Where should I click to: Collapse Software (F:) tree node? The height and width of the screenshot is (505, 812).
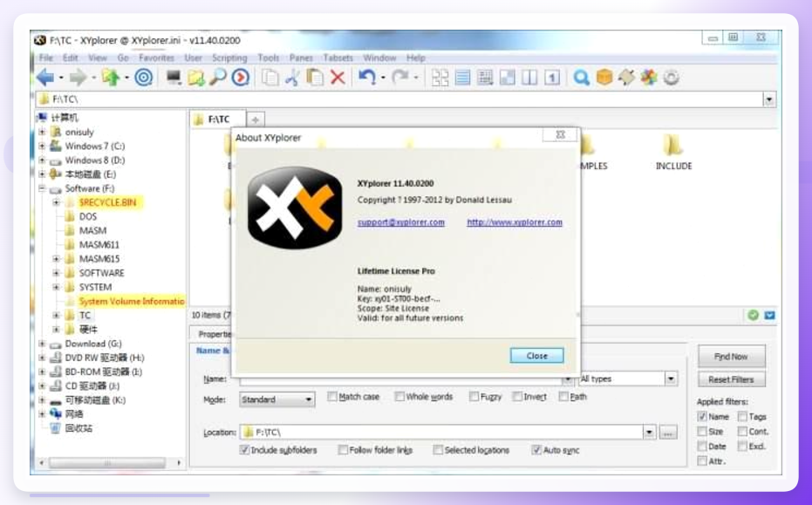43,188
